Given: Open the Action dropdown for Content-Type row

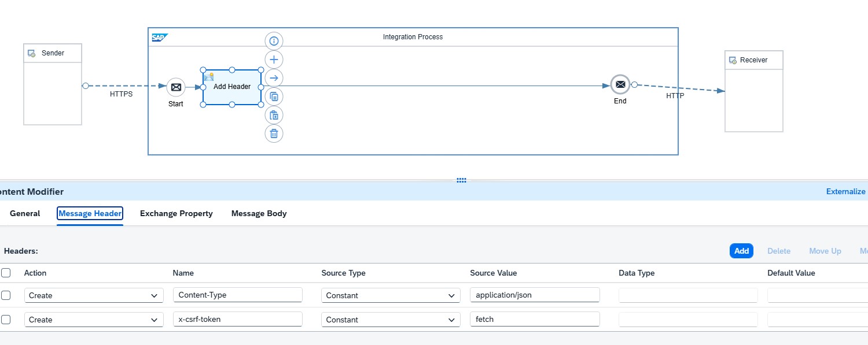Looking at the screenshot, I should (94, 295).
